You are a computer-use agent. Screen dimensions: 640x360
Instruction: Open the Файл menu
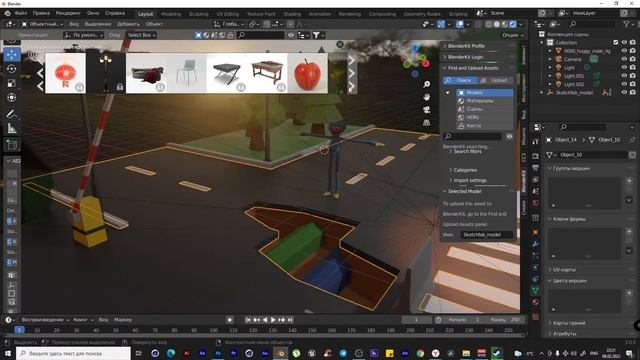tap(20, 13)
